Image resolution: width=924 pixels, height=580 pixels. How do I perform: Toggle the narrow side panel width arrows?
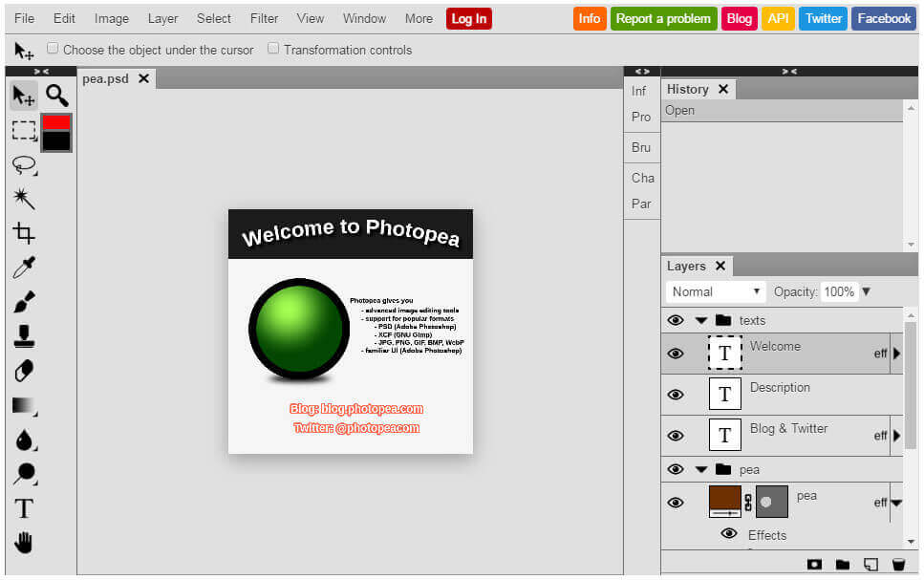(642, 72)
